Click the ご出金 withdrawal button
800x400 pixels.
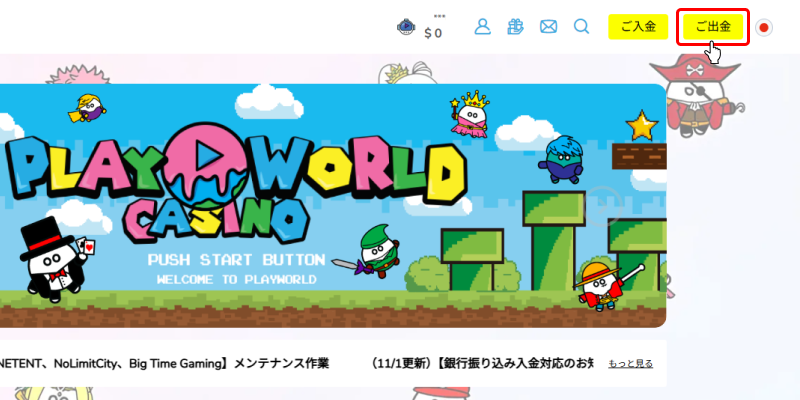(713, 27)
